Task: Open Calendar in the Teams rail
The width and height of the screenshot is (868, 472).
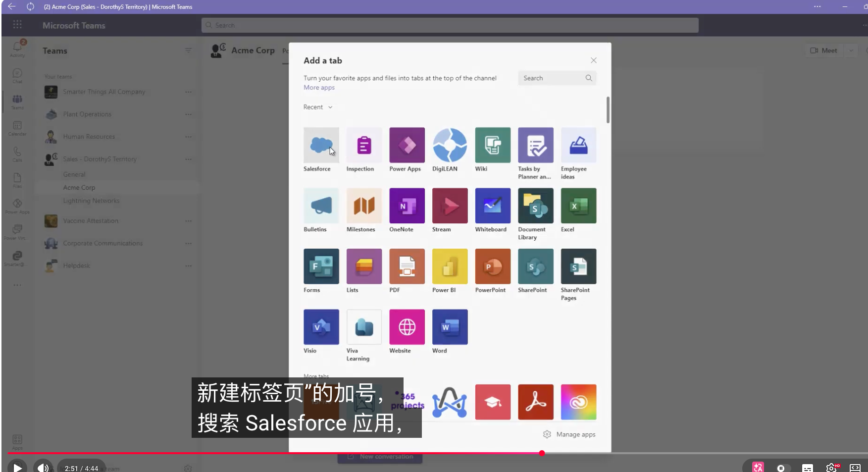Action: [x=17, y=128]
